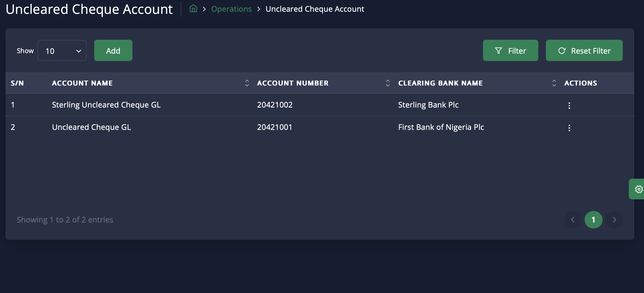This screenshot has height=293, width=644.
Task: Click the home icon in breadcrumb
Action: point(193,9)
